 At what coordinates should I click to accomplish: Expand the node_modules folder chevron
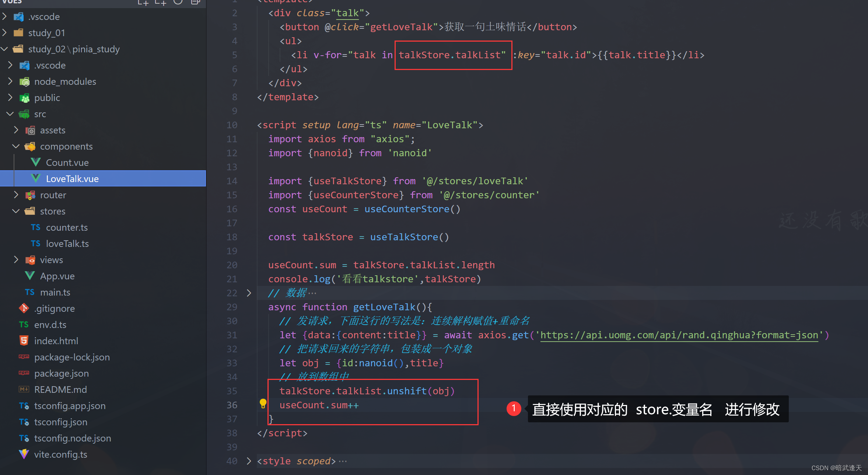click(x=10, y=81)
